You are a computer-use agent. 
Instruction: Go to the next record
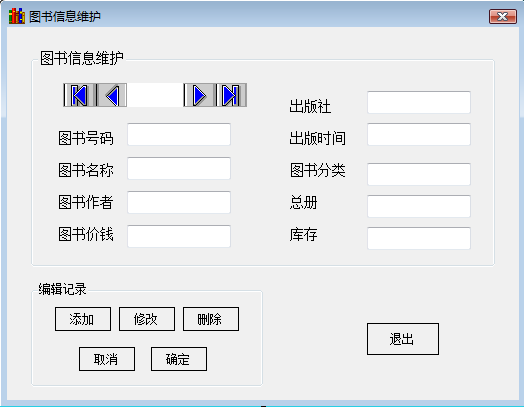pyautogui.click(x=199, y=95)
